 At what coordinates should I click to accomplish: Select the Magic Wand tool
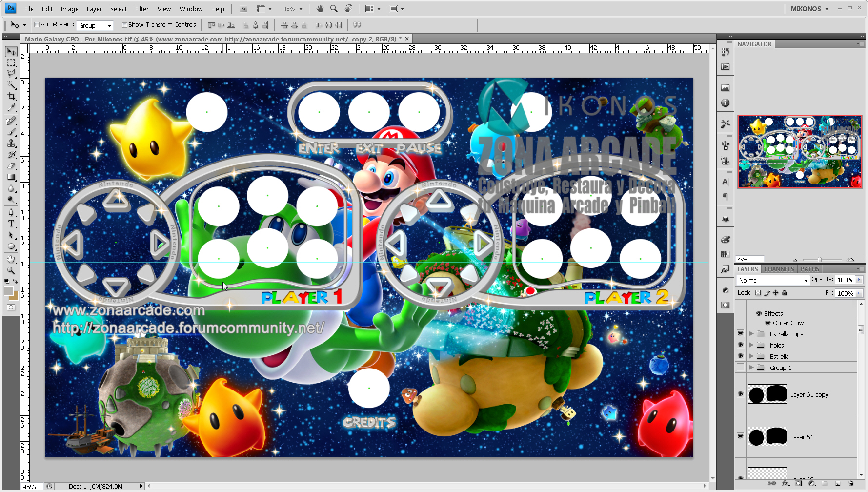click(11, 85)
